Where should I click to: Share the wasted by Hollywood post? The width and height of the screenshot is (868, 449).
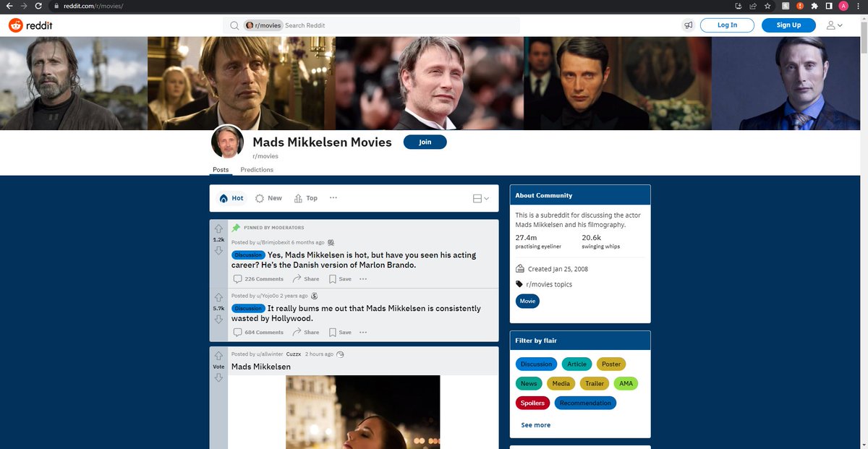tap(306, 332)
